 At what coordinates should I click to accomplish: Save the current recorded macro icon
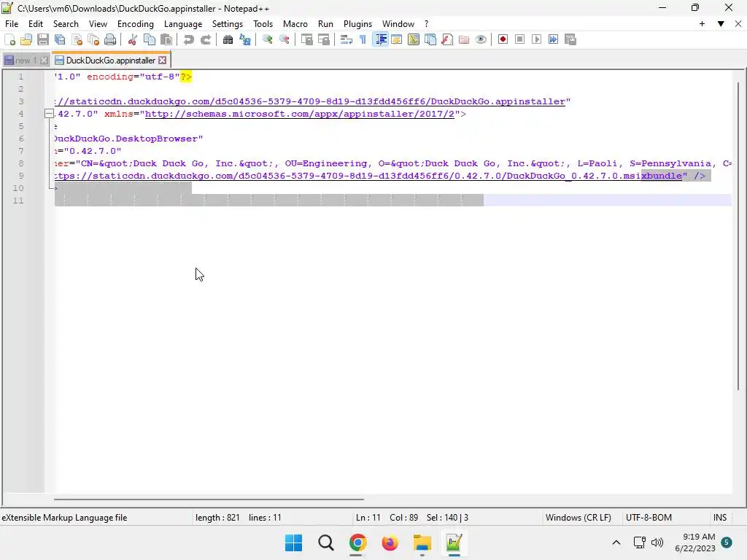(570, 39)
